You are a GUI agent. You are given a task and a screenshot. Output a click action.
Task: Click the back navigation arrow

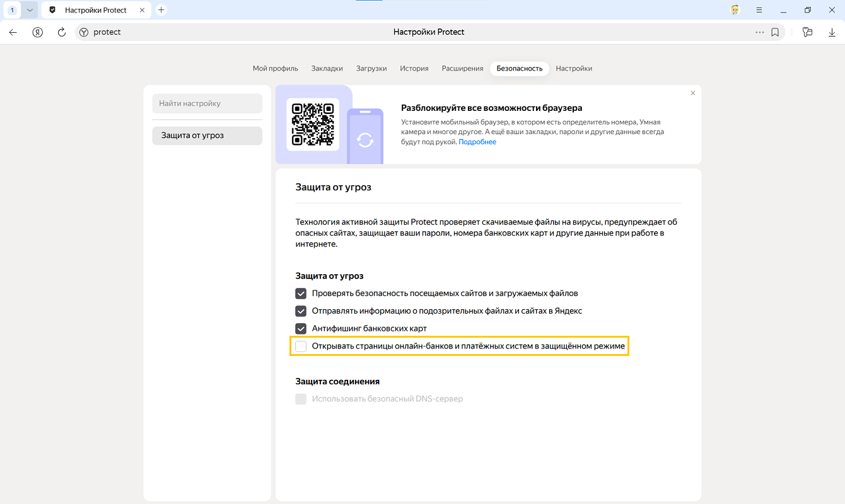[13, 32]
